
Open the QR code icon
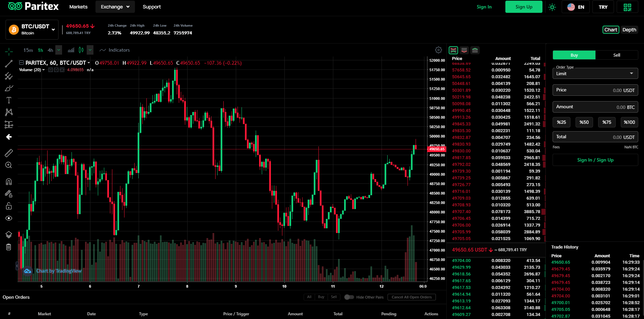[627, 7]
